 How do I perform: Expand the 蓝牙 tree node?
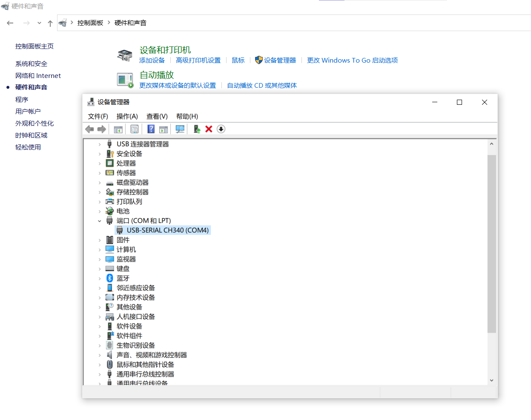coord(100,279)
